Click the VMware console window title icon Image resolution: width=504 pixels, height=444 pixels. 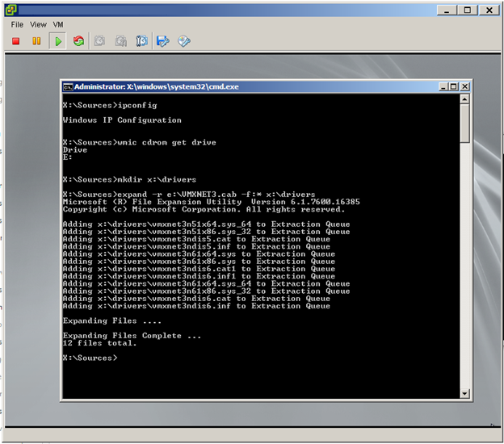click(x=11, y=10)
